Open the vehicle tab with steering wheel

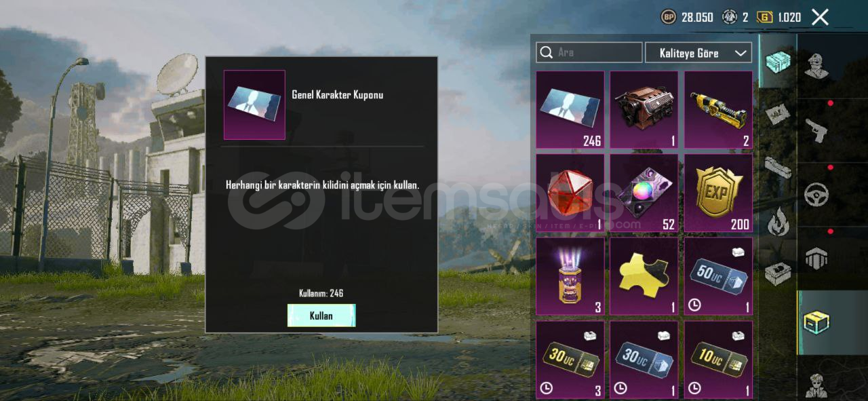click(x=816, y=194)
